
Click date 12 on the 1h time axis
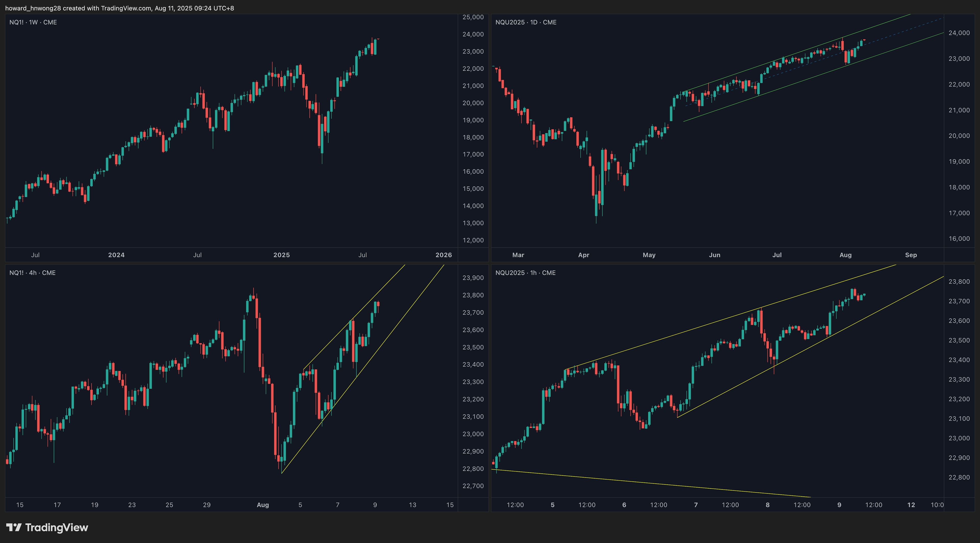tap(911, 505)
